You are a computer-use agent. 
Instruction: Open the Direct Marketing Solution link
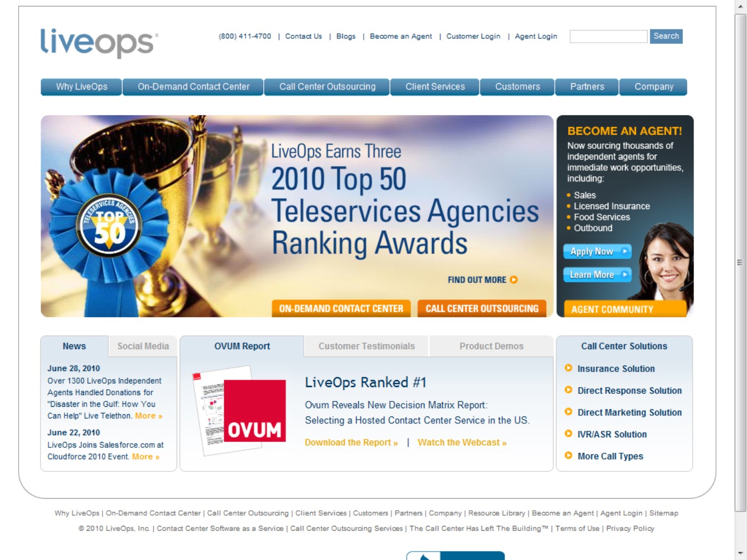pyautogui.click(x=630, y=412)
